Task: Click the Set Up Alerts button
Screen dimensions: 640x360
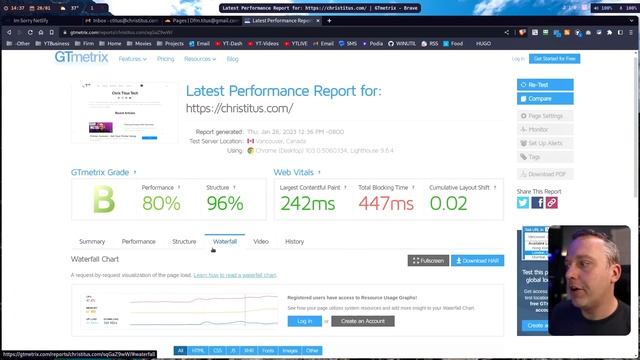Action: 545,143
